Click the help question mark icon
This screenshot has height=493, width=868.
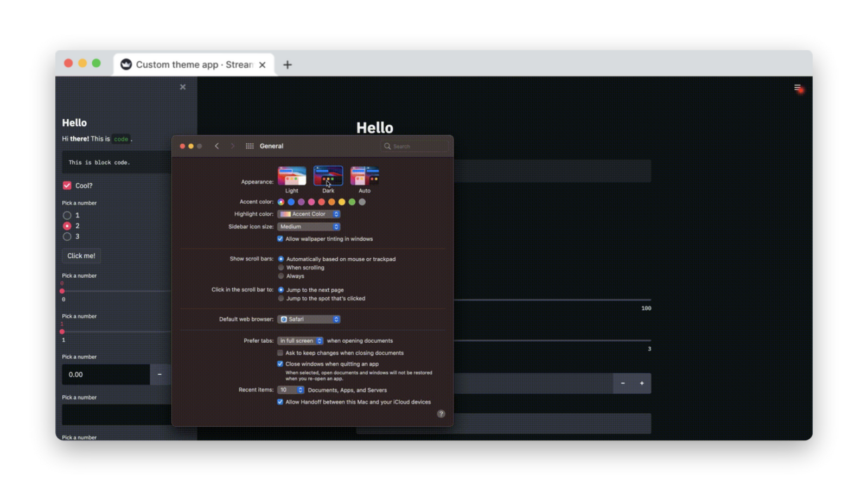(x=441, y=413)
